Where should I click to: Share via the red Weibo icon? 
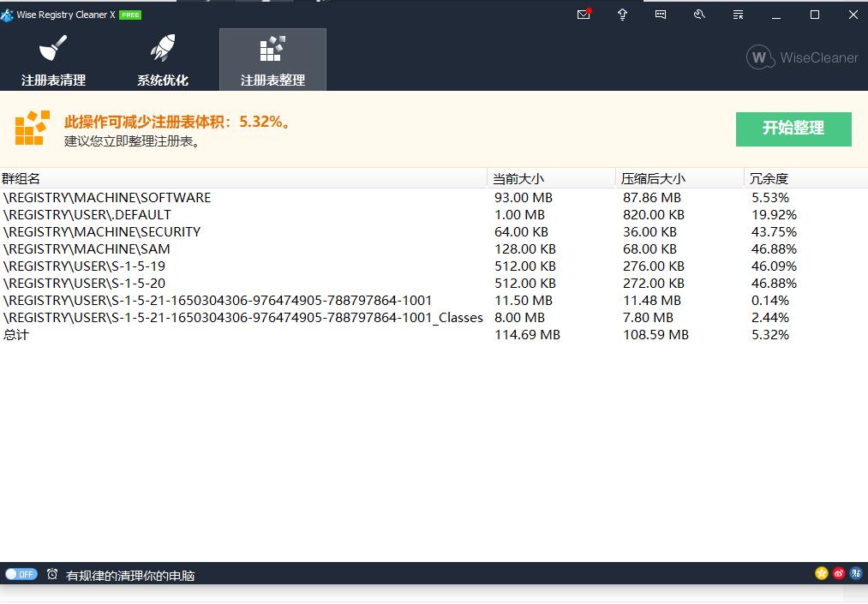838,573
